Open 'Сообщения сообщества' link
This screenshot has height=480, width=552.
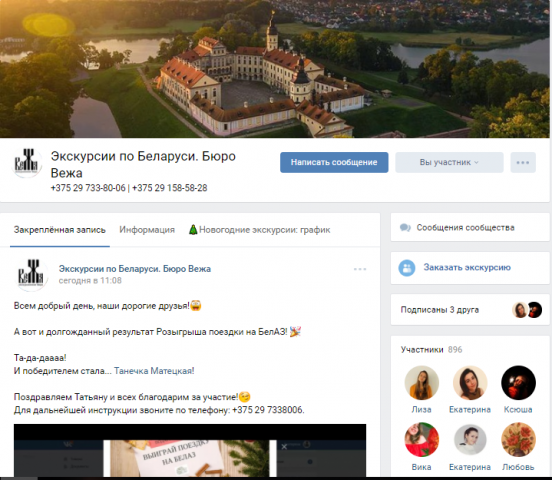465,227
